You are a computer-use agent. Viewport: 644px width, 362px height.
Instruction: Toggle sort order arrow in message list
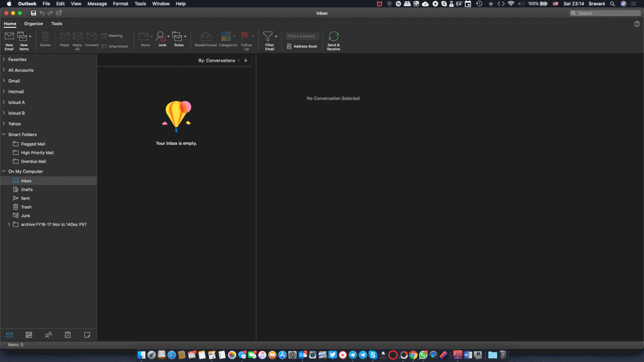[246, 61]
